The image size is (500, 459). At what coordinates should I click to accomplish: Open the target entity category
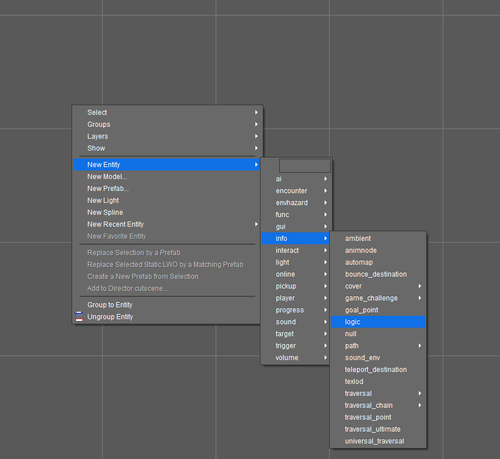296,334
